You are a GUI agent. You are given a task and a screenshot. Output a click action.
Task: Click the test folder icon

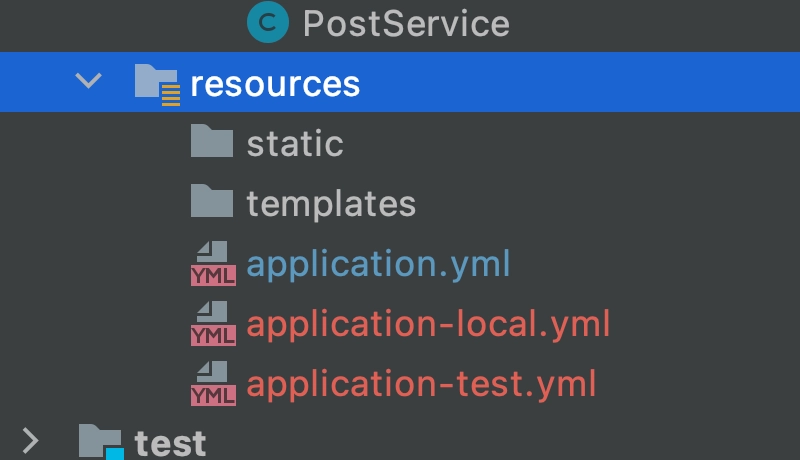(101, 441)
